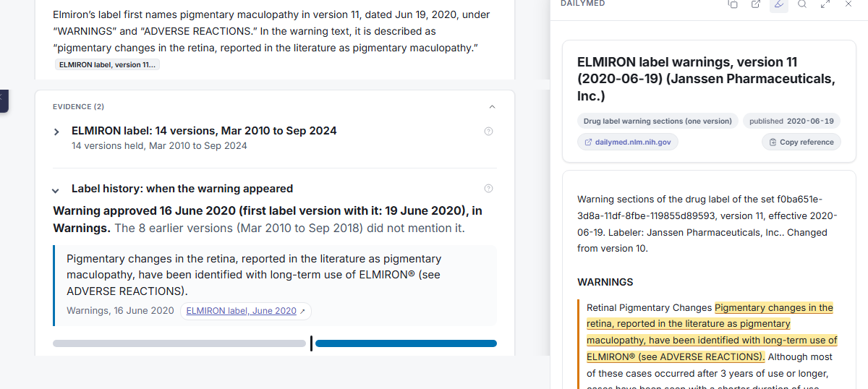This screenshot has width=868, height=389.
Task: Click 'Retinal Pigmentary Changes' text in panel
Action: [649, 308]
